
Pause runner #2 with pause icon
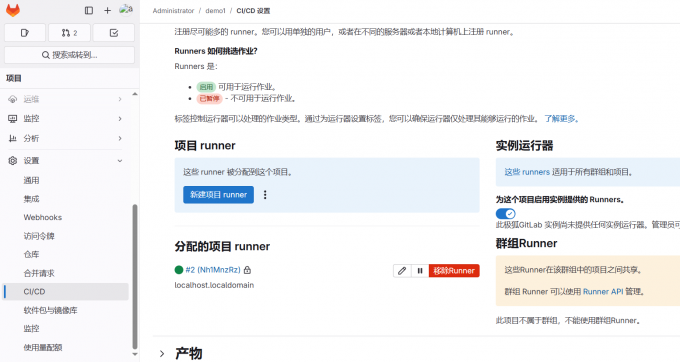click(x=420, y=271)
